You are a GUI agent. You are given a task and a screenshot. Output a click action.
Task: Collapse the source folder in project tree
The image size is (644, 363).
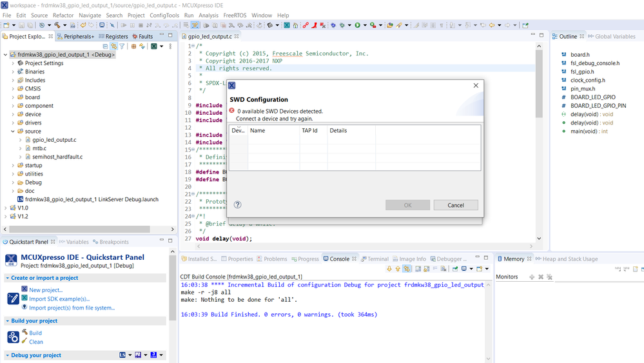13,132
